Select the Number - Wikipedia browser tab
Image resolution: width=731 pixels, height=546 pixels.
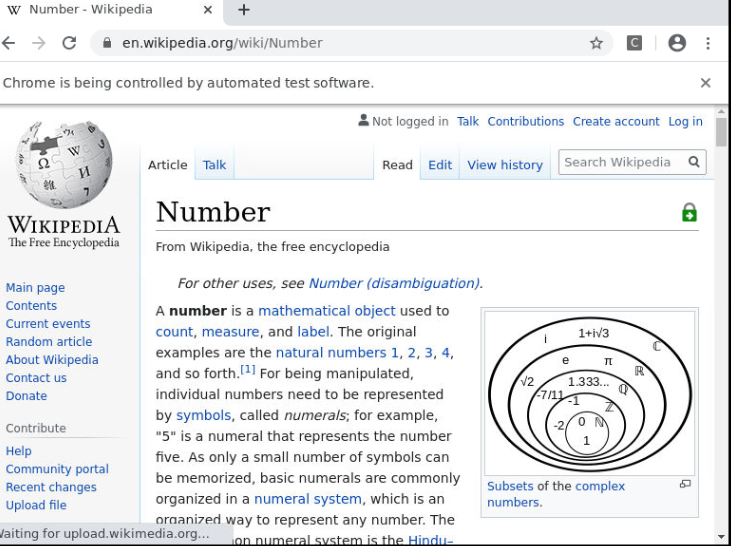tap(110, 10)
